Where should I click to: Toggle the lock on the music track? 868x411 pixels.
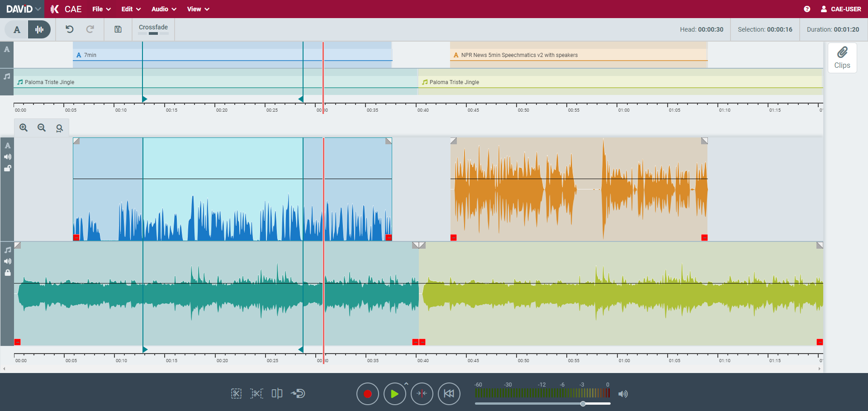[8, 273]
